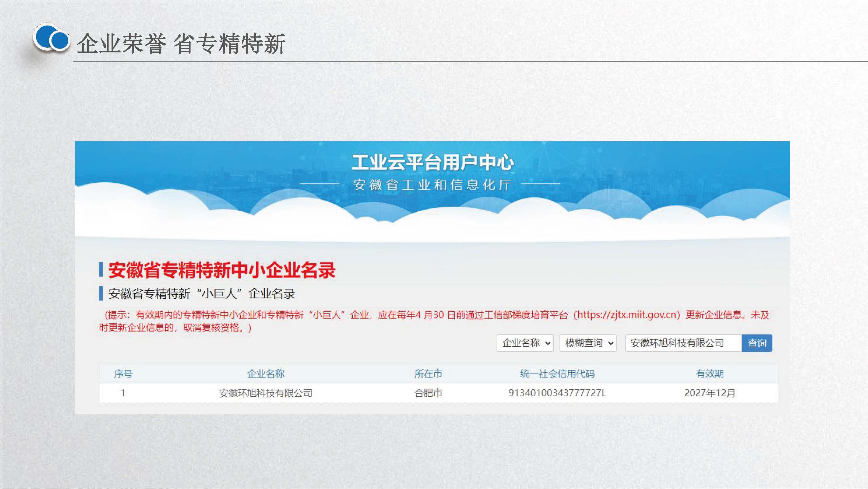Image resolution: width=868 pixels, height=489 pixels.
Task: Click the https://zjtx.miit.gov.cn URL in the red notice
Action: (627, 315)
